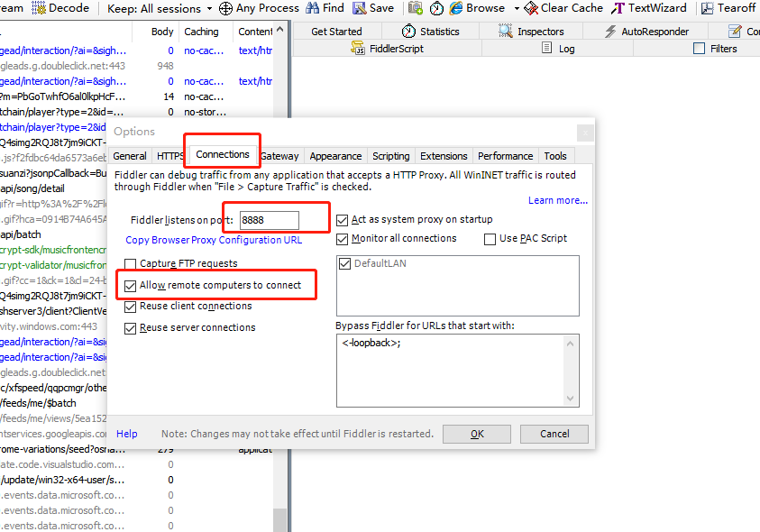
Task: Click session list scroll up arrow
Action: coord(280,30)
